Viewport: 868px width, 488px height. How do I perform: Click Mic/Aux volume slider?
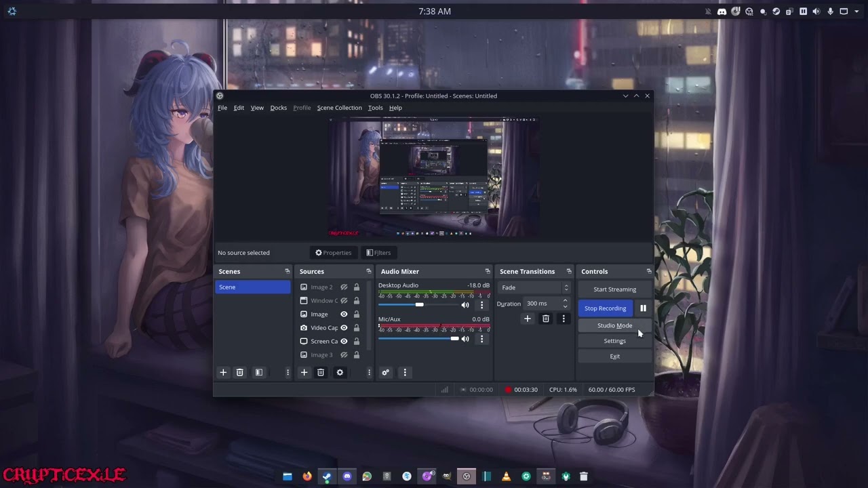click(419, 339)
